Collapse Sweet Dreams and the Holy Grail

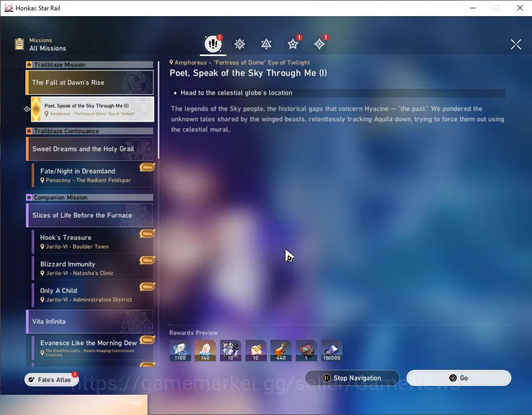90,149
